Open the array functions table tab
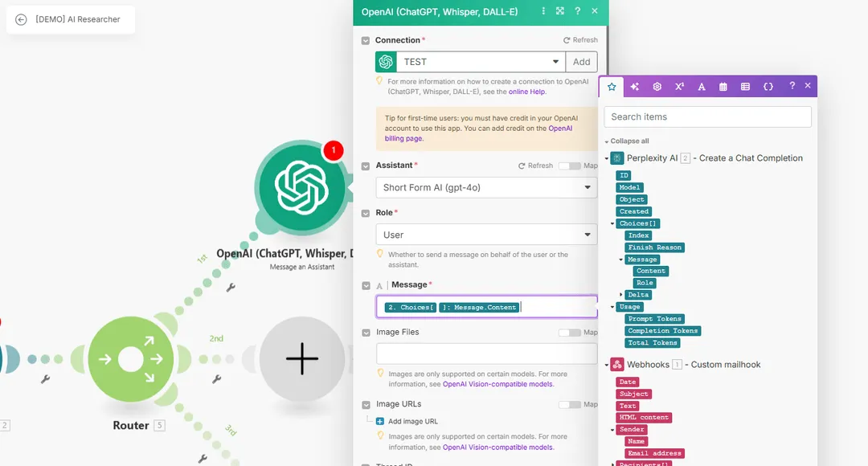The width and height of the screenshot is (868, 466). tap(745, 86)
